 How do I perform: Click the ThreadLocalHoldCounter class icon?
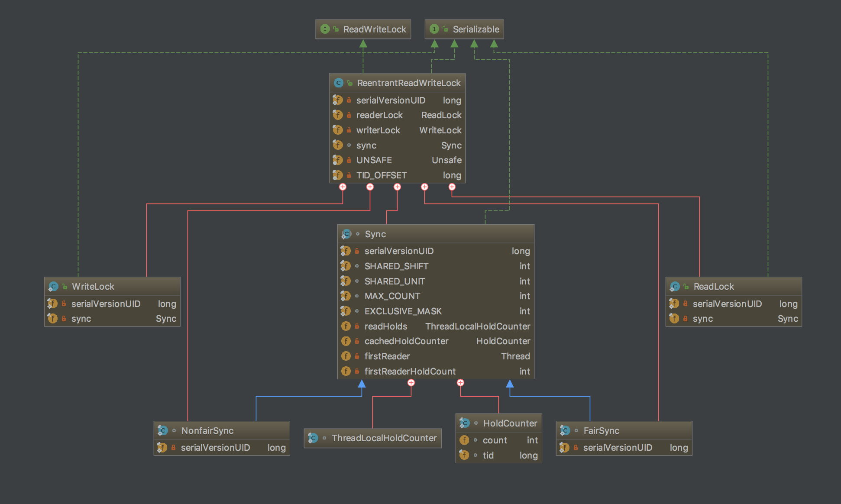(x=313, y=438)
